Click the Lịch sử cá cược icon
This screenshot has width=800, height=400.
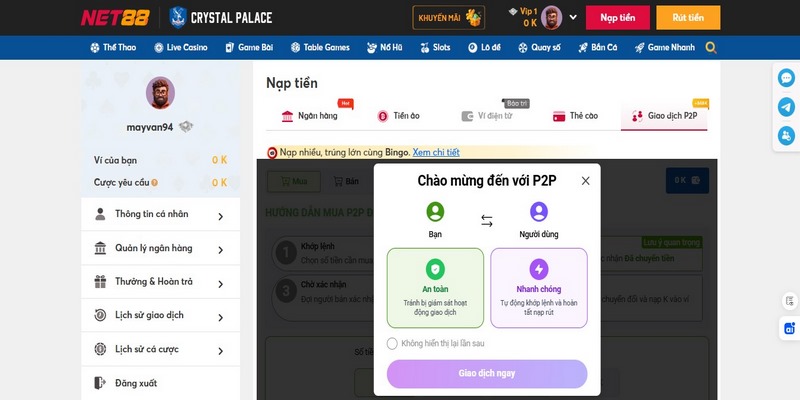(101, 349)
